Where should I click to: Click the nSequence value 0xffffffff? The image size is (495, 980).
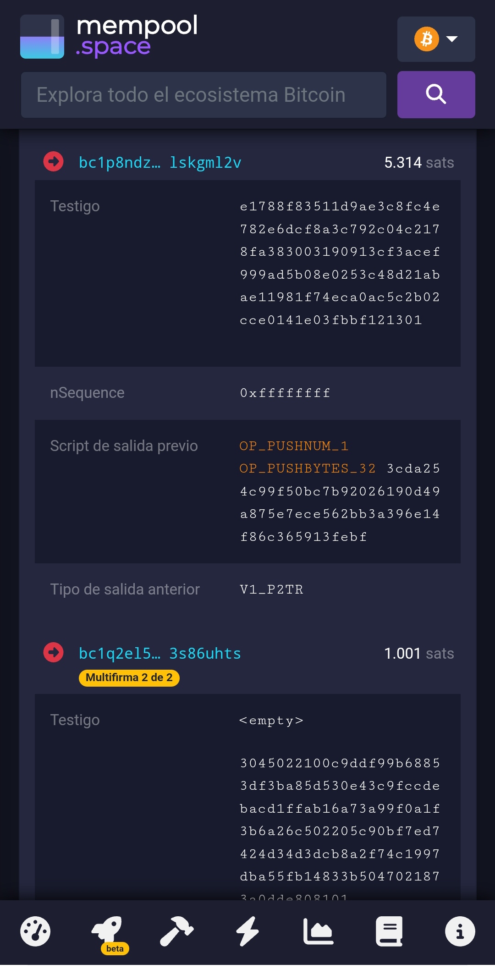tap(285, 393)
